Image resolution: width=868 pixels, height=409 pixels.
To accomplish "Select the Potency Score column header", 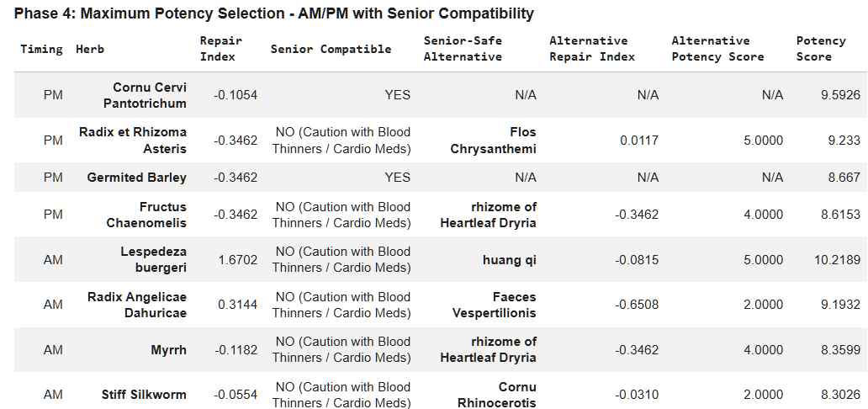I will point(820,49).
